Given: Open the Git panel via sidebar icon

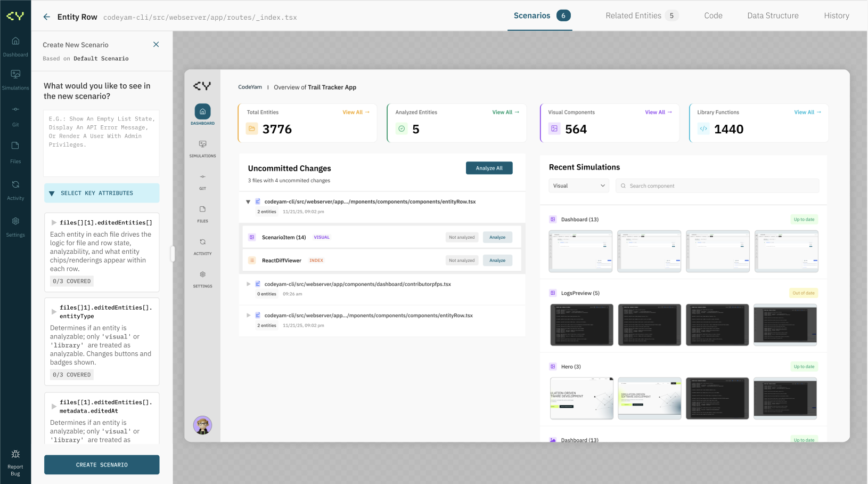Looking at the screenshot, I should click(x=15, y=113).
